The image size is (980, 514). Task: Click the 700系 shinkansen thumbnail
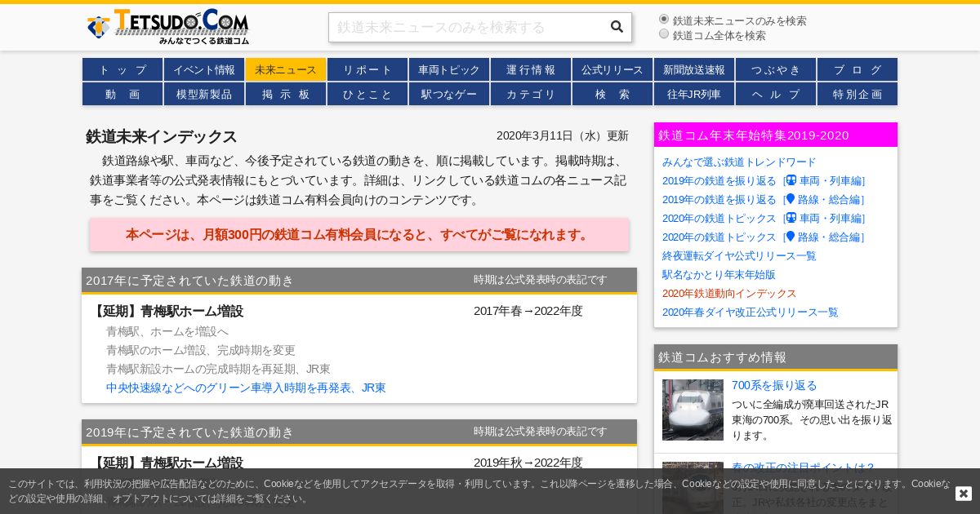[x=693, y=410]
